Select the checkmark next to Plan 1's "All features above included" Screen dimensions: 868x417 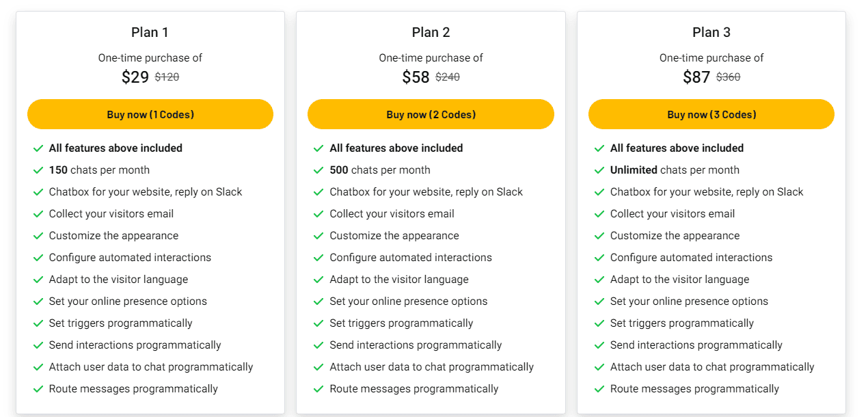[39, 148]
